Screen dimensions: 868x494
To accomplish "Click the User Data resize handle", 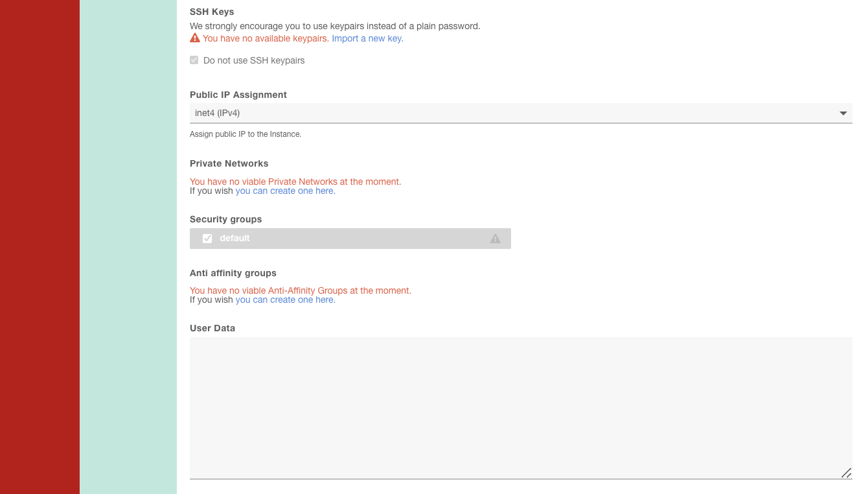I will click(845, 473).
